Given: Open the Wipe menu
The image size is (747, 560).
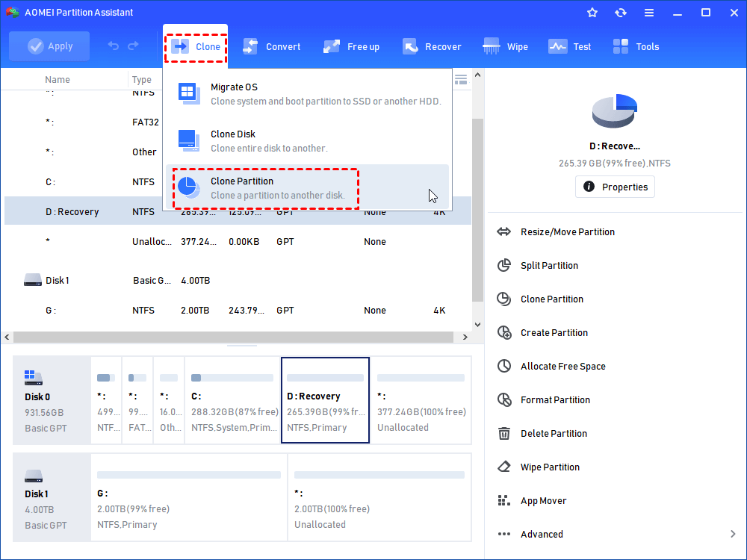Looking at the screenshot, I should [505, 46].
